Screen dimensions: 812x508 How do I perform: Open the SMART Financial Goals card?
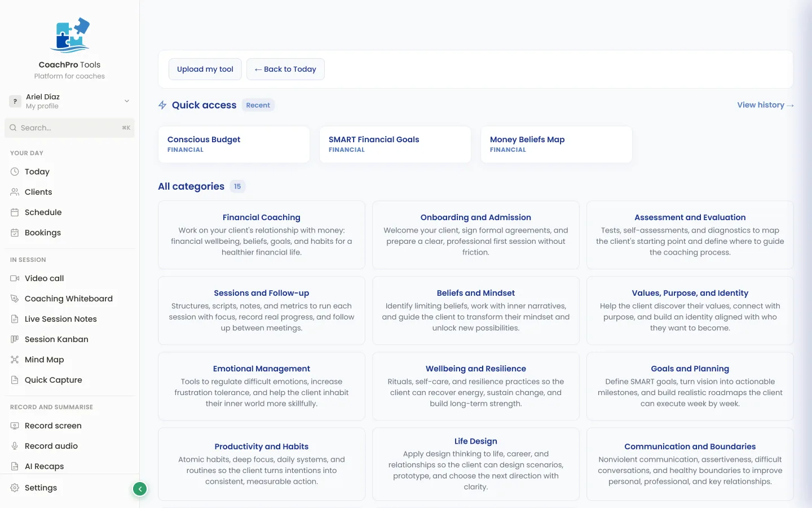click(395, 144)
